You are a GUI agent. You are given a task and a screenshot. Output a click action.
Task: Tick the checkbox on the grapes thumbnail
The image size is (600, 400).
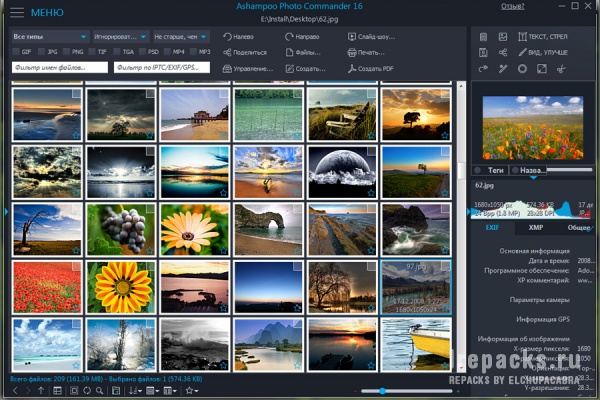pos(150,209)
